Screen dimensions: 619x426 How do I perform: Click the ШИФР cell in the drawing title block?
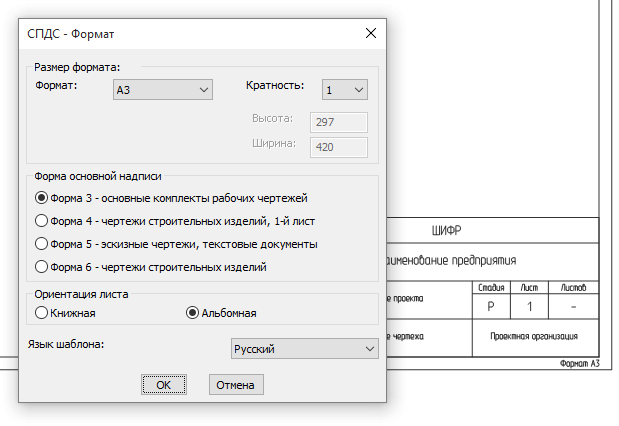(x=493, y=230)
